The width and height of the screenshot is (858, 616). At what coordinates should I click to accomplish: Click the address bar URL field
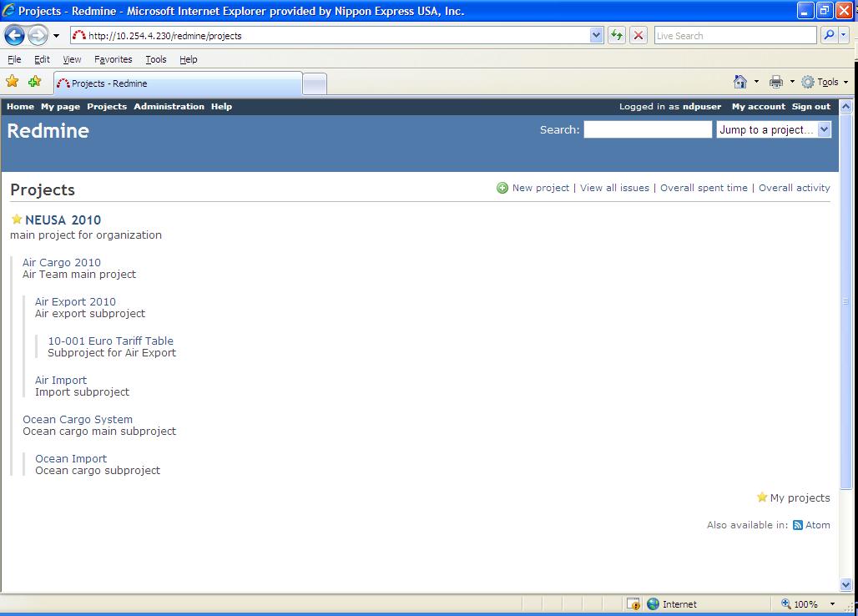point(331,36)
